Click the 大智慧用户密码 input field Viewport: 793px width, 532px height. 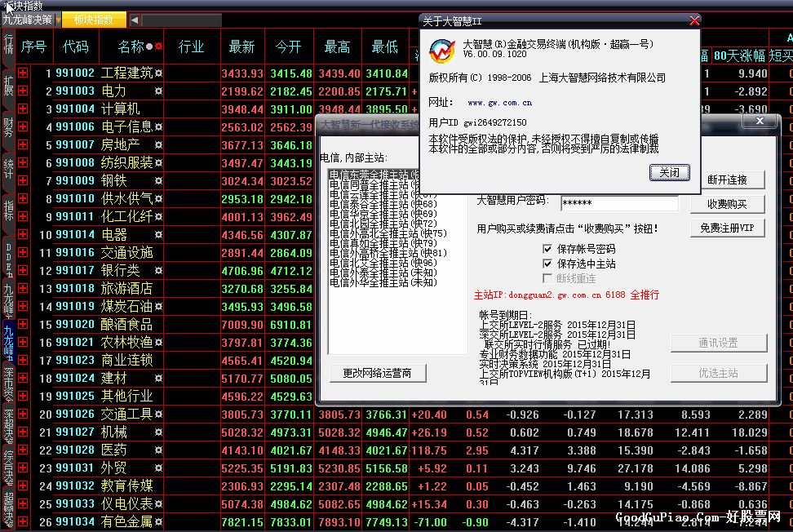click(x=619, y=203)
